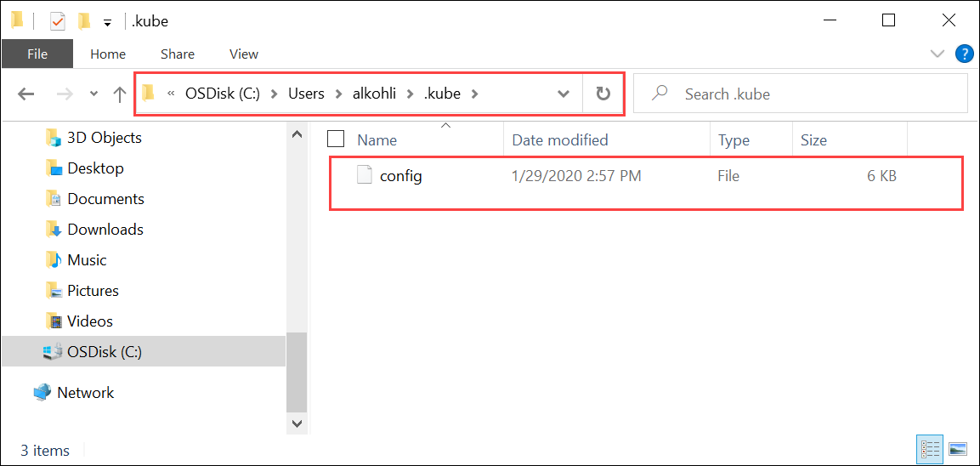Go up one folder level arrow
The image size is (980, 466).
coord(120,94)
